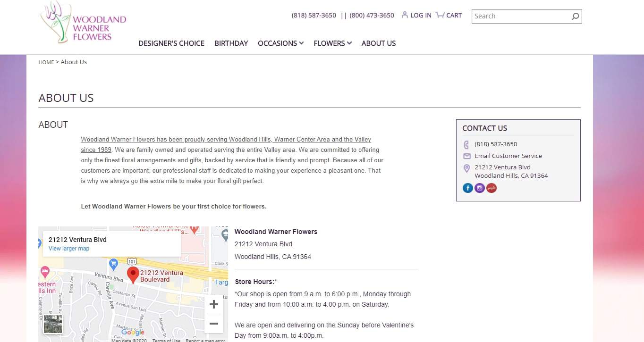Zoom out on the map with minus
The height and width of the screenshot is (342, 644).
[x=213, y=324]
